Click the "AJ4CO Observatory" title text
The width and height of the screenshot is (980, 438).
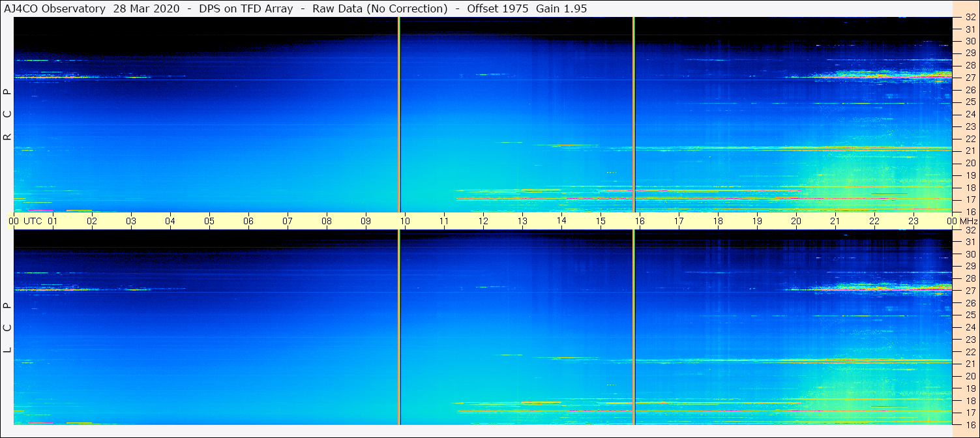[54, 8]
